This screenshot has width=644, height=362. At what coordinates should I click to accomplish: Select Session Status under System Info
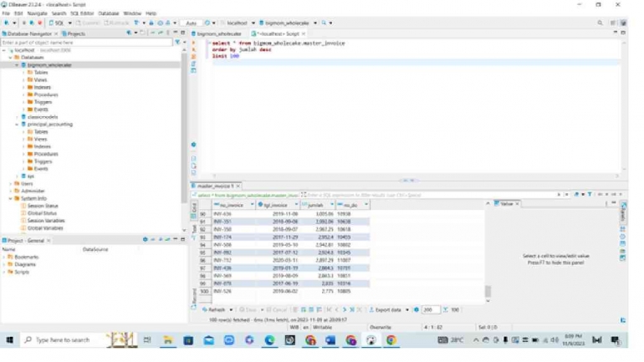point(43,206)
